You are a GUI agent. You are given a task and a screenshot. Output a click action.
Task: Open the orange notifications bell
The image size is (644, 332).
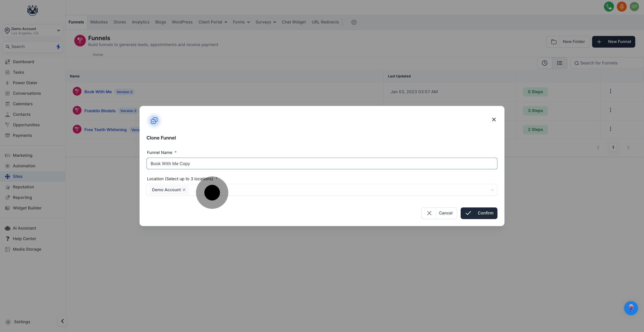click(621, 7)
